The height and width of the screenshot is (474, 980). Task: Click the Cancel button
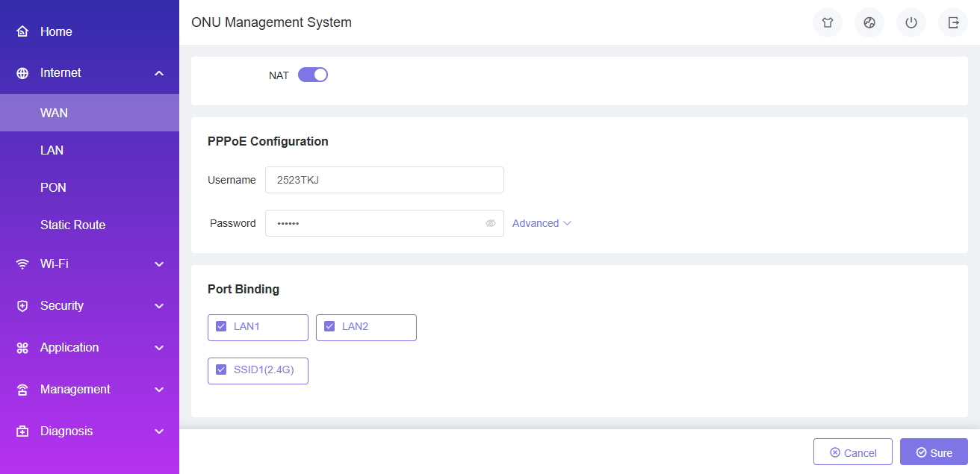coord(853,452)
